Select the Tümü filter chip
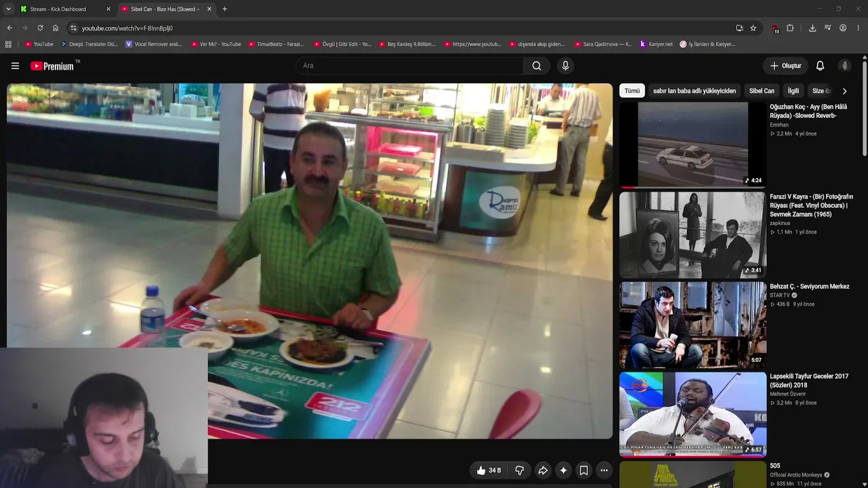This screenshot has width=868, height=488. [632, 91]
